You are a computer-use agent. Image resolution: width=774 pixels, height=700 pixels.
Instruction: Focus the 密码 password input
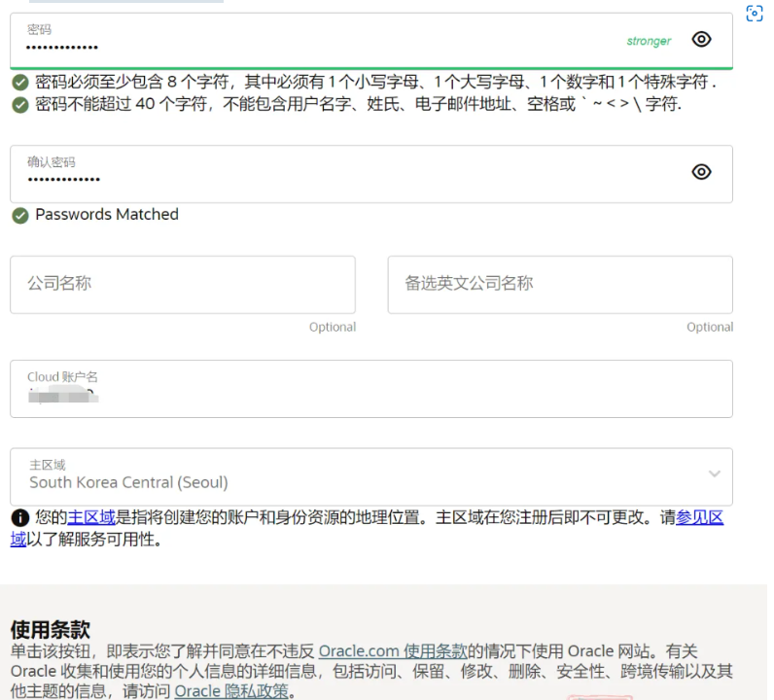(292, 46)
